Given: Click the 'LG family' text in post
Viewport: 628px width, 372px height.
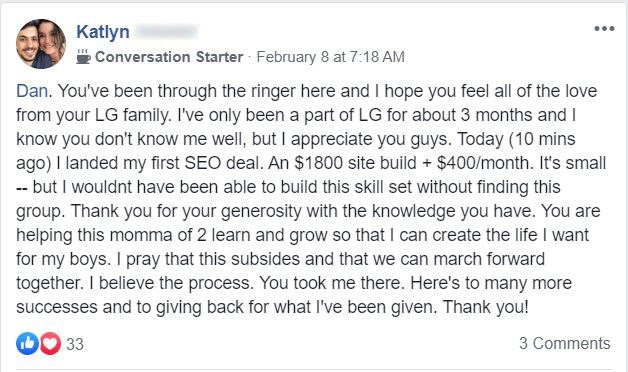Looking at the screenshot, I should pos(133,115).
